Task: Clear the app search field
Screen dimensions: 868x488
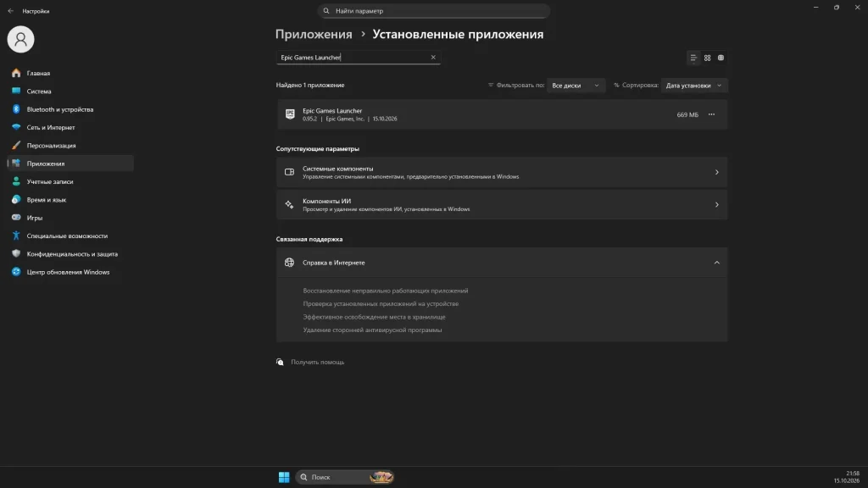Action: point(433,58)
